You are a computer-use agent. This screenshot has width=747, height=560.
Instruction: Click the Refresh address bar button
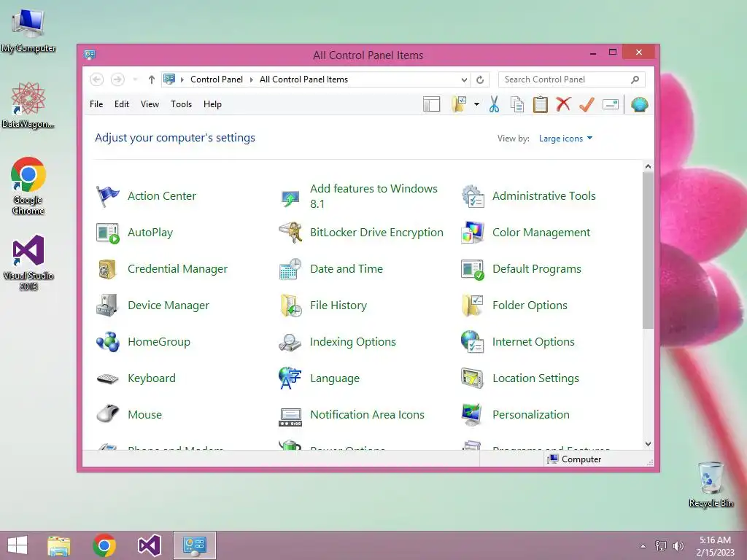480,80
